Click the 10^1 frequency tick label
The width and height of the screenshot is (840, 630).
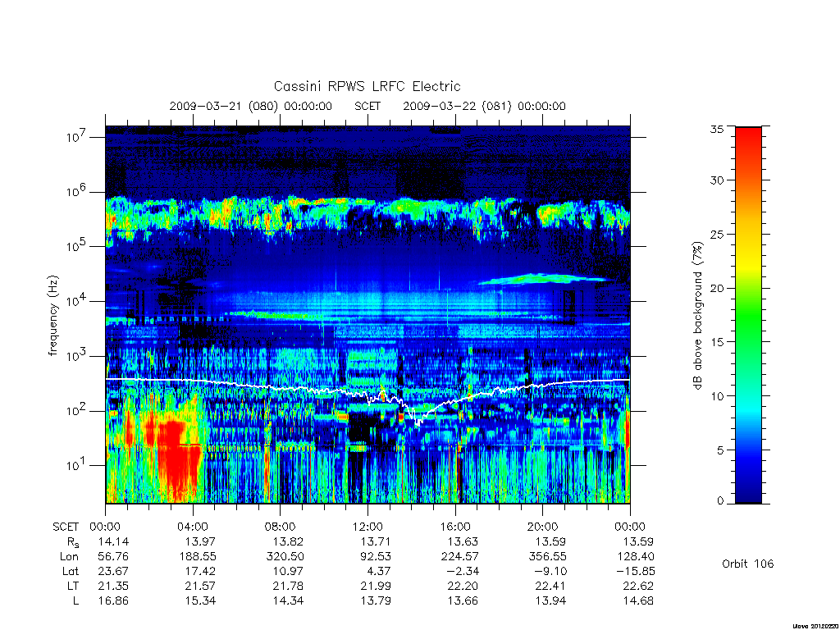point(77,465)
